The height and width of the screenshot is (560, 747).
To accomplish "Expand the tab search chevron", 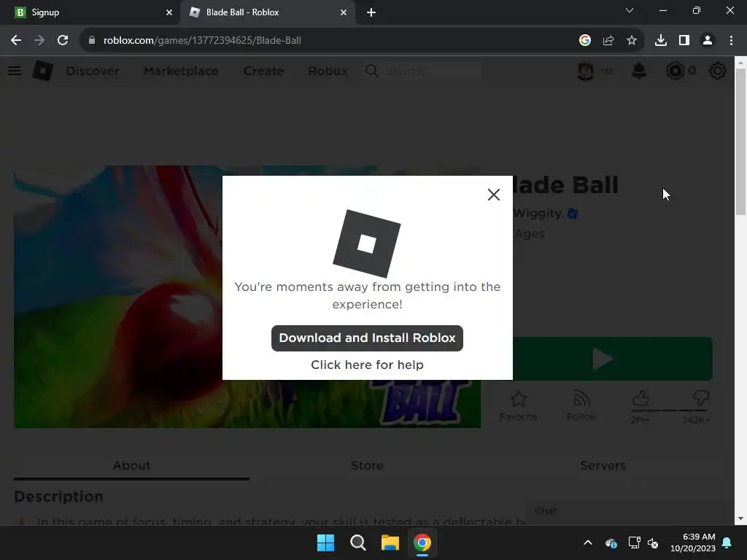I will (x=630, y=10).
